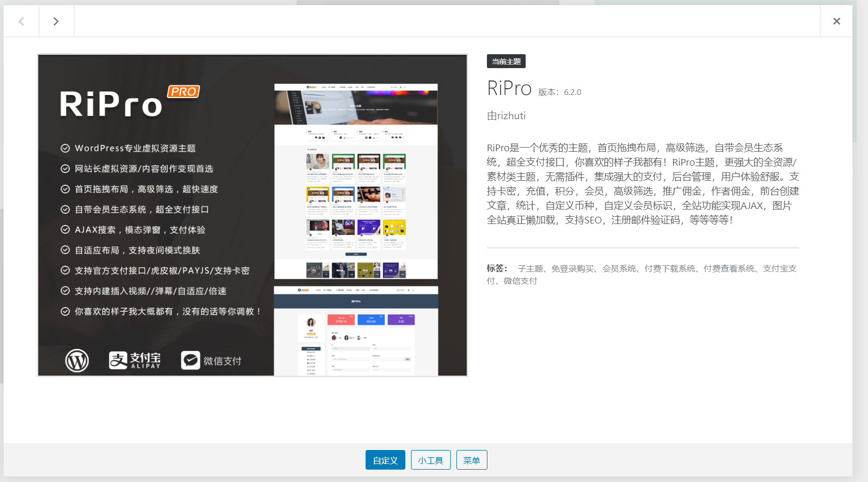Click the 自定义 button

385,460
